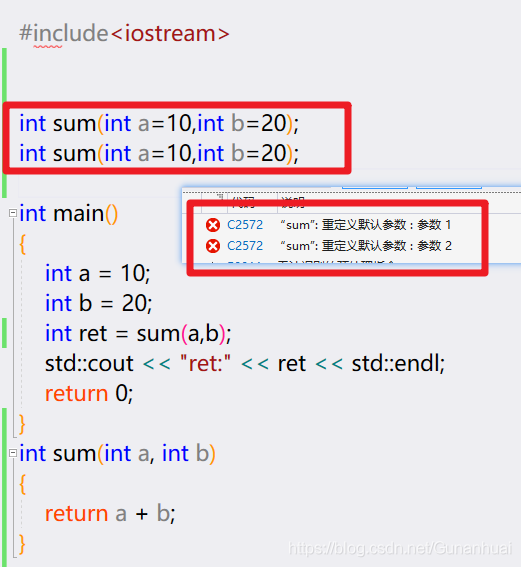Screen dimensions: 521x567
Task: Collapse the int sum(int a, int b) definition
Action: click(x=13, y=453)
